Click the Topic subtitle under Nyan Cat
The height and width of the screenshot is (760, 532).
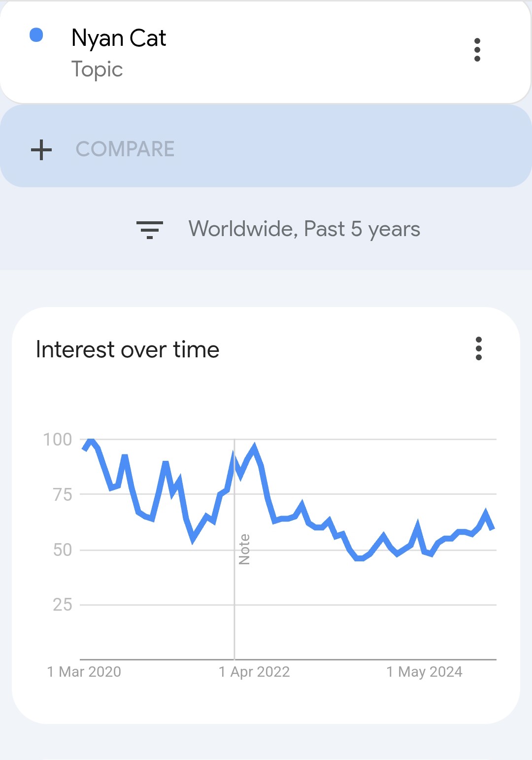click(97, 69)
